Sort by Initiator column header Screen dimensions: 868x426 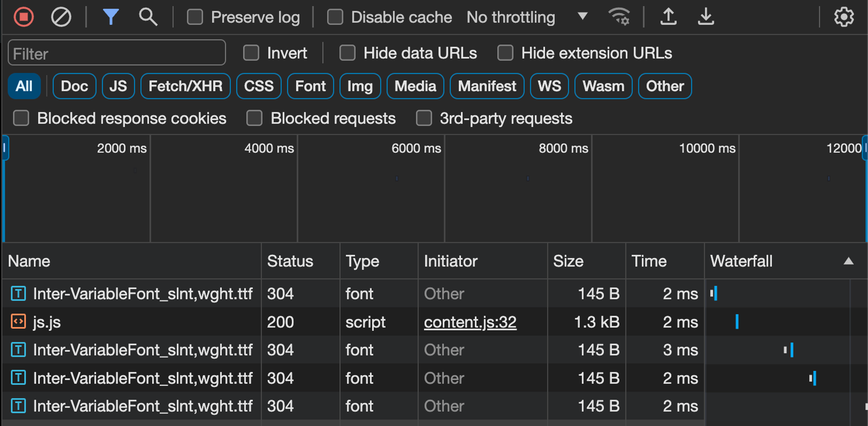pos(483,261)
